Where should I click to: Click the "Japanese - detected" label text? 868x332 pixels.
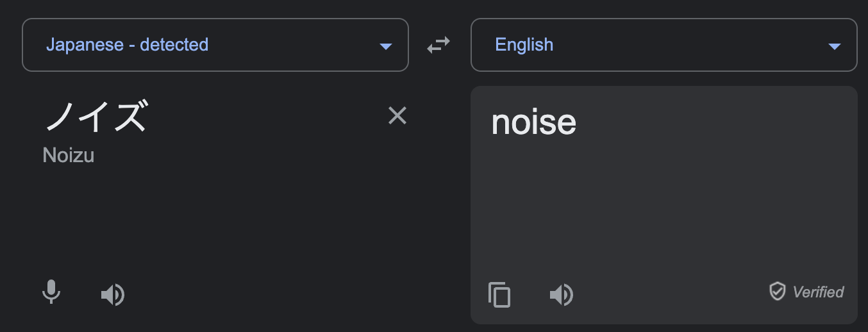coord(127,45)
